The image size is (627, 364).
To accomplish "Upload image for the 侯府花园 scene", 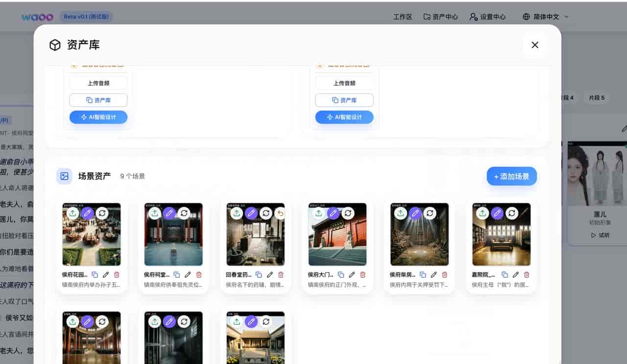I will pyautogui.click(x=72, y=213).
